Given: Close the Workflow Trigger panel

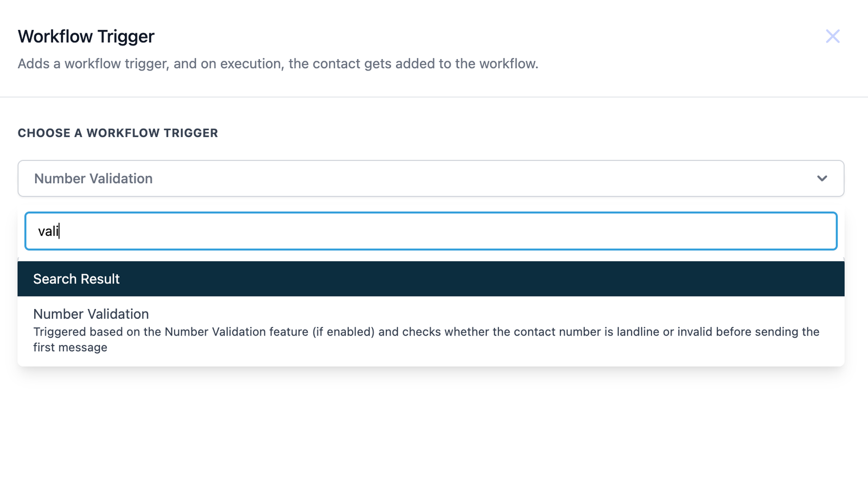Looking at the screenshot, I should pos(832,36).
